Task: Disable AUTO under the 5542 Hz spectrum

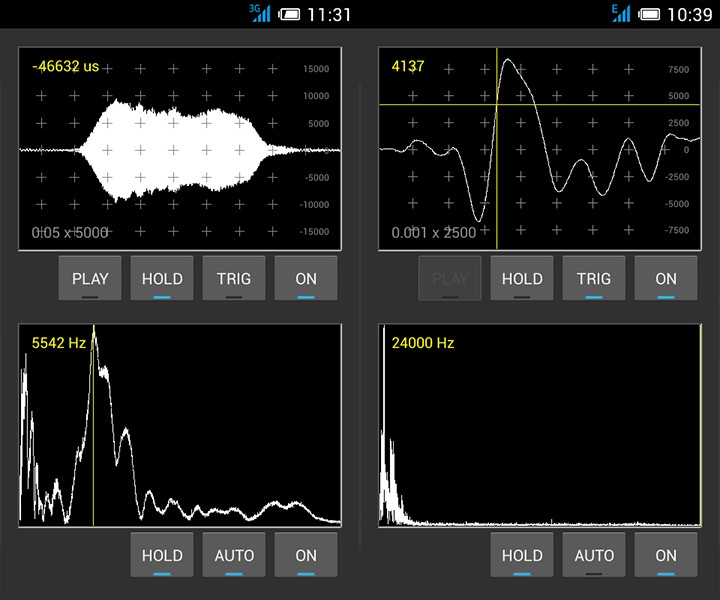Action: [234, 555]
